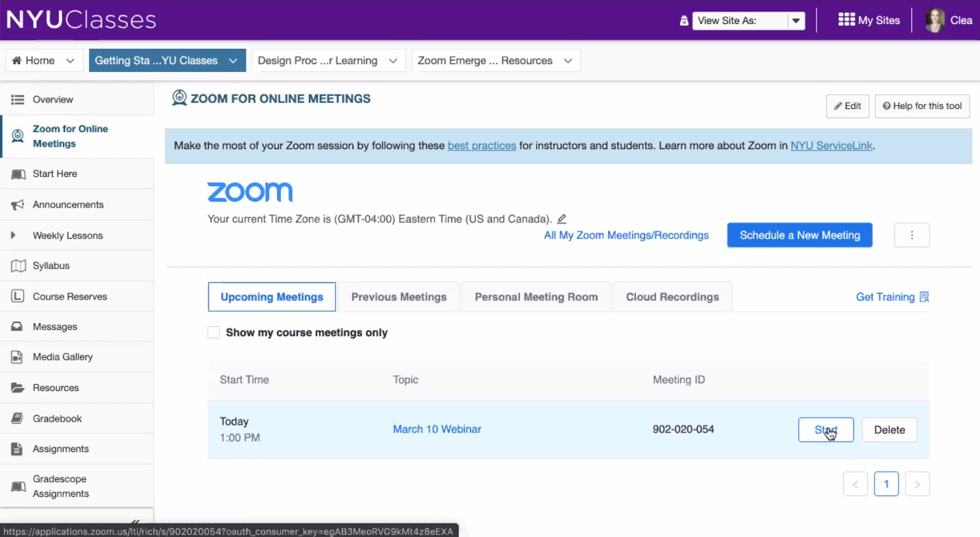Expand Design Proc ...r Learning chevron
The width and height of the screenshot is (980, 537).
(393, 60)
